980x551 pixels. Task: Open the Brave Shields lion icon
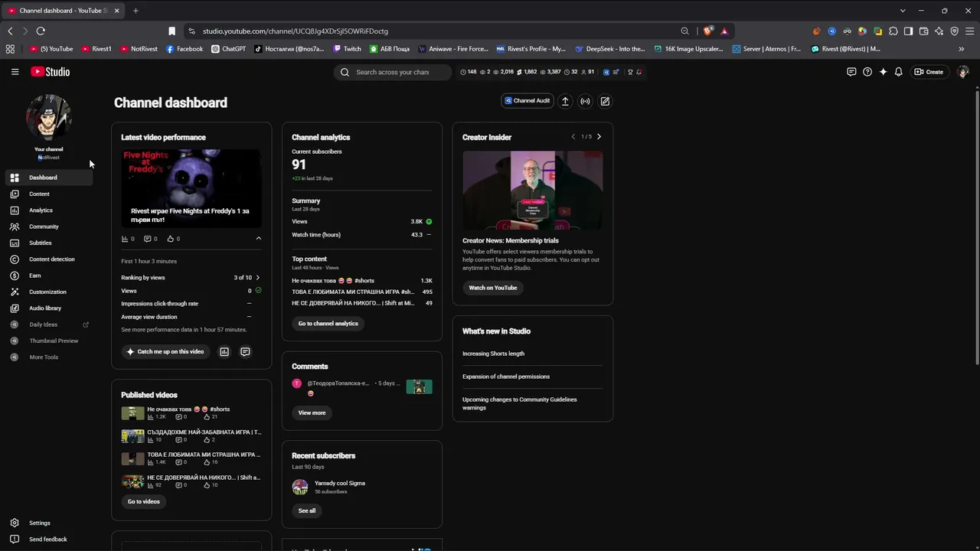coord(708,31)
